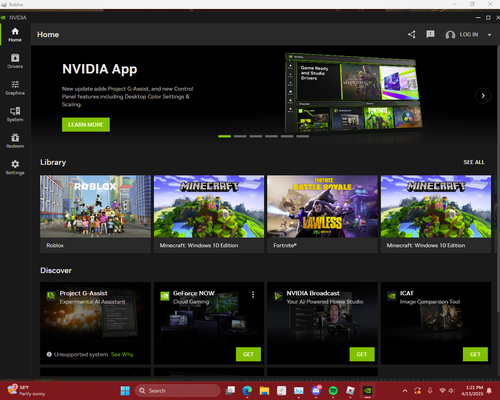
Task: Open the Fortnite game thumbnail
Action: pos(322,206)
